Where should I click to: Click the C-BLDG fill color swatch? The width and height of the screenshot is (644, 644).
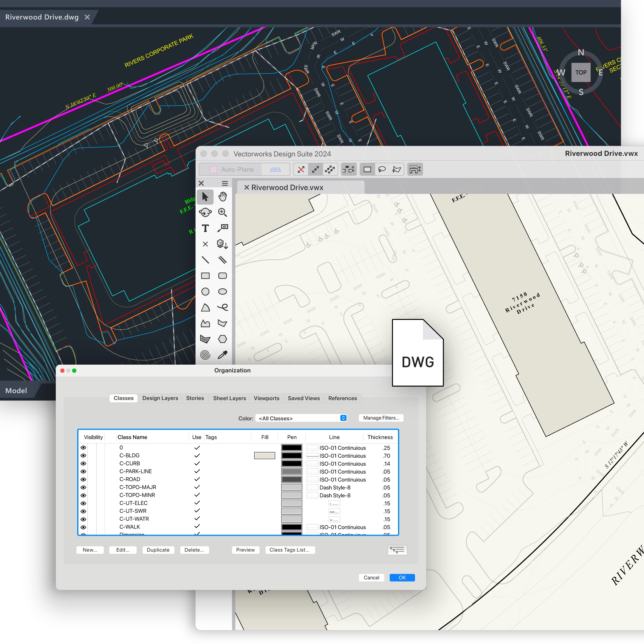(x=264, y=456)
